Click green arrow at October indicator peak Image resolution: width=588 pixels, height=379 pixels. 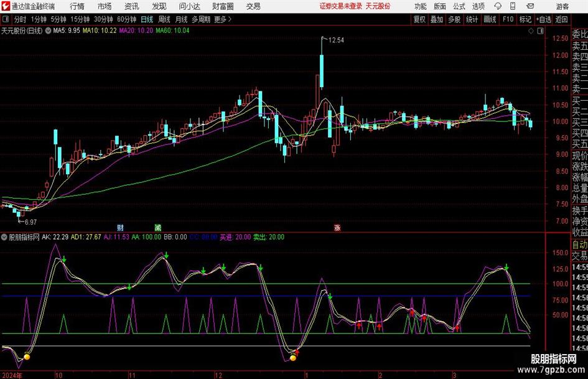click(x=64, y=259)
